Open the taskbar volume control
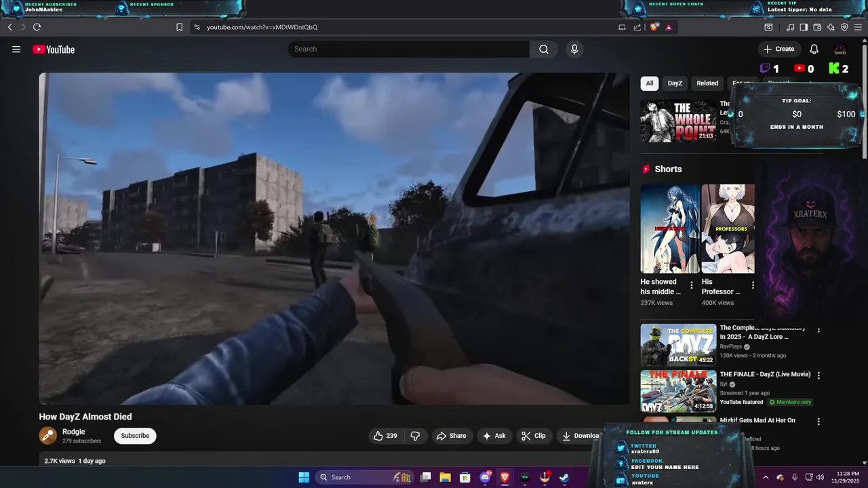The width and height of the screenshot is (868, 488). click(x=820, y=477)
